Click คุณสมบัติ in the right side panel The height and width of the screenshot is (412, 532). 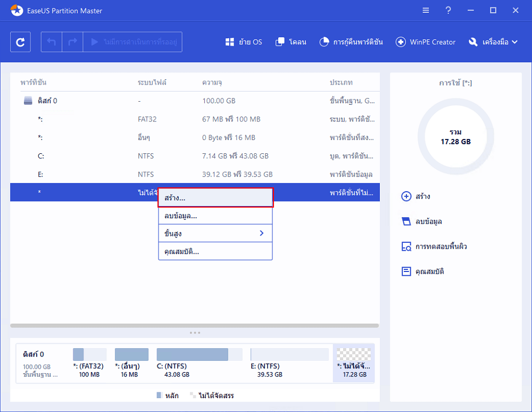point(422,271)
